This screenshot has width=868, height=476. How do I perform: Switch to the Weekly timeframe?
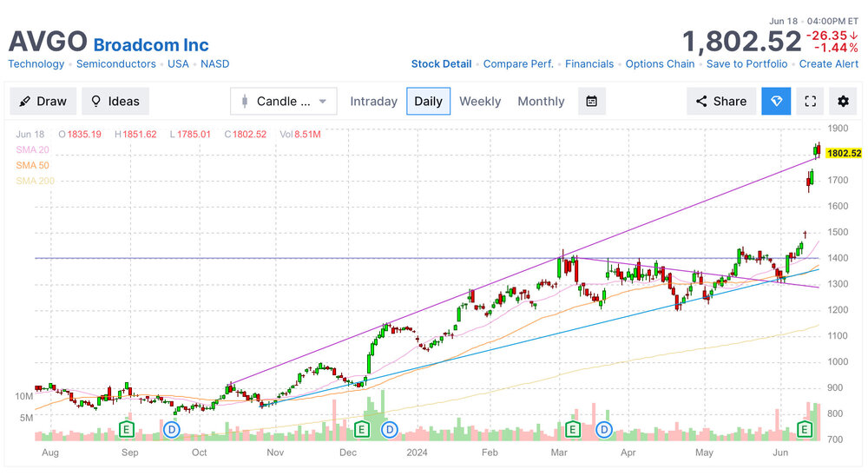(x=480, y=101)
